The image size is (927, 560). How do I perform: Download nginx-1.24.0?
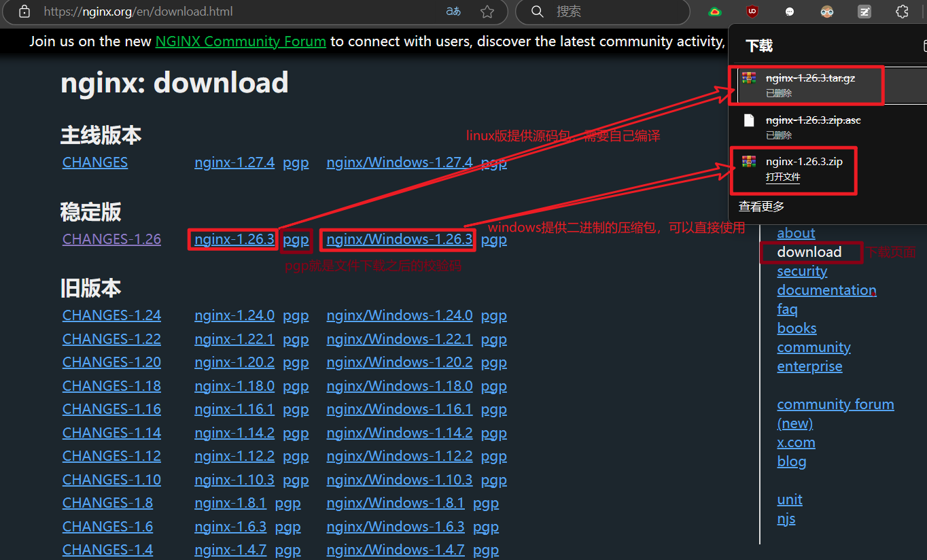pos(234,315)
